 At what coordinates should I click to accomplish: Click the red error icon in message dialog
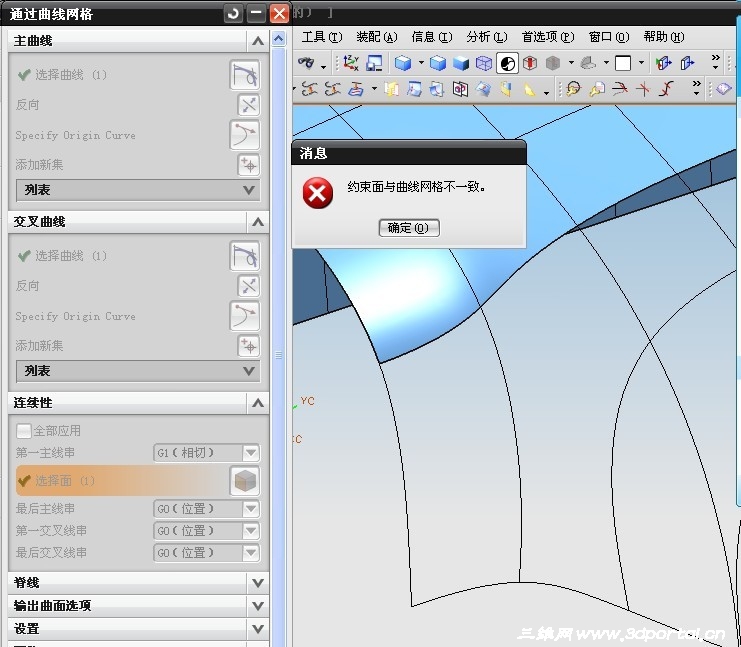(x=318, y=193)
